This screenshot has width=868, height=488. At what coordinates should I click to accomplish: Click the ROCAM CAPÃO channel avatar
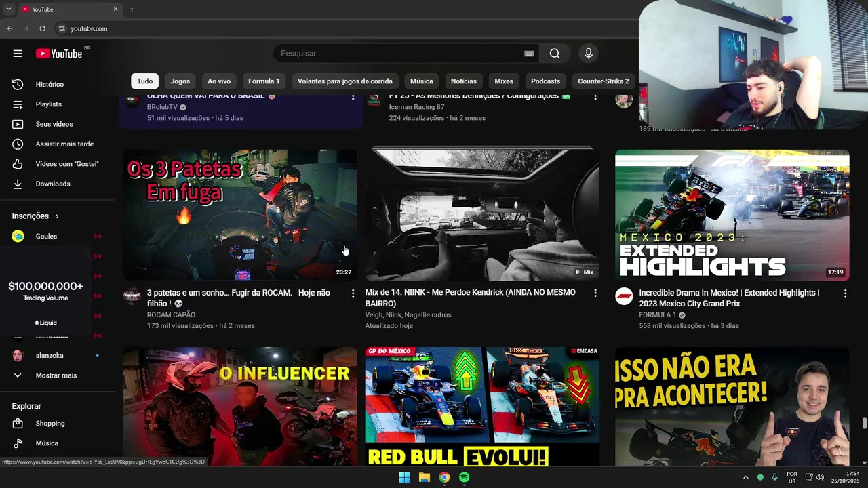click(x=132, y=296)
